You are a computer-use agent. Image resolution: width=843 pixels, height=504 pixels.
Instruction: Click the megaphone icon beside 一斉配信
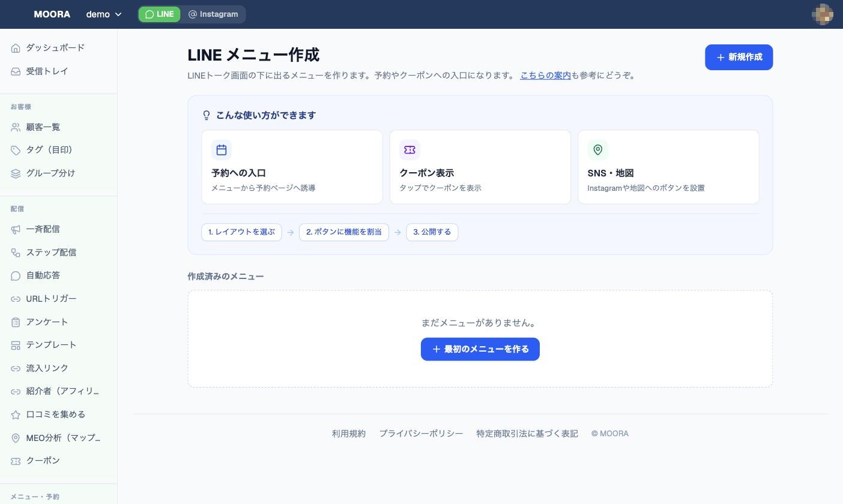pos(16,229)
